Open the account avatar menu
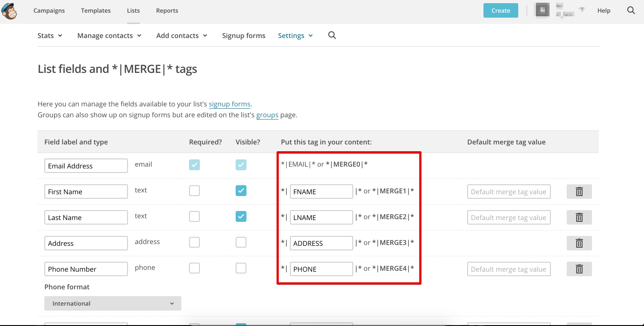644x326 pixels. click(x=543, y=10)
